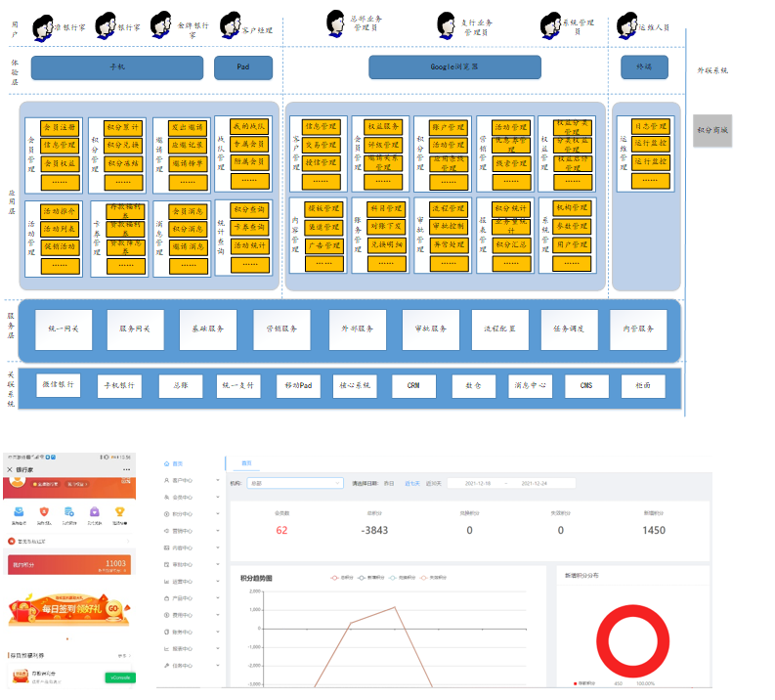Tap the trophy icon in mobile app
The height and width of the screenshot is (700, 775).
click(x=119, y=511)
